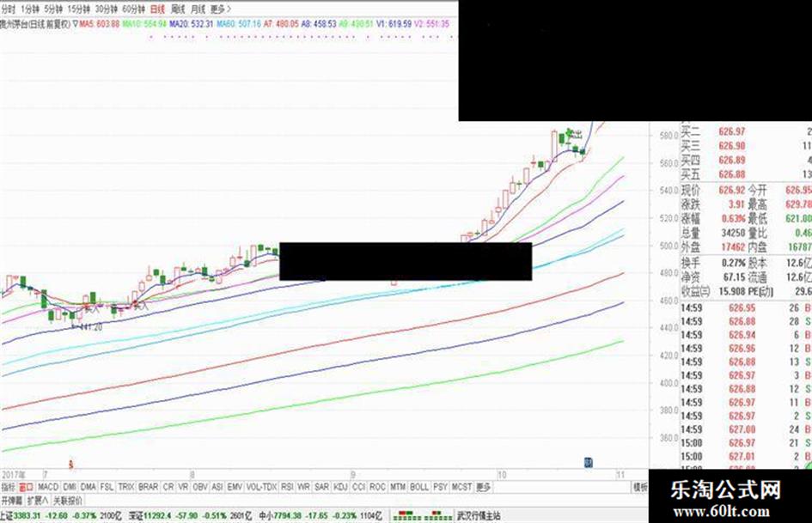This screenshot has width=812, height=523.
Task: Apply the WR indicator
Action: (304, 487)
